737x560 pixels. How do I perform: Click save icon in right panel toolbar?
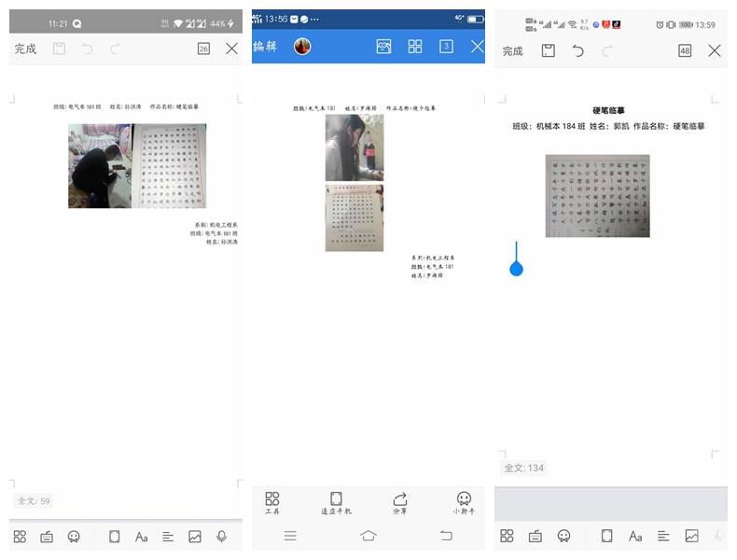click(x=549, y=50)
